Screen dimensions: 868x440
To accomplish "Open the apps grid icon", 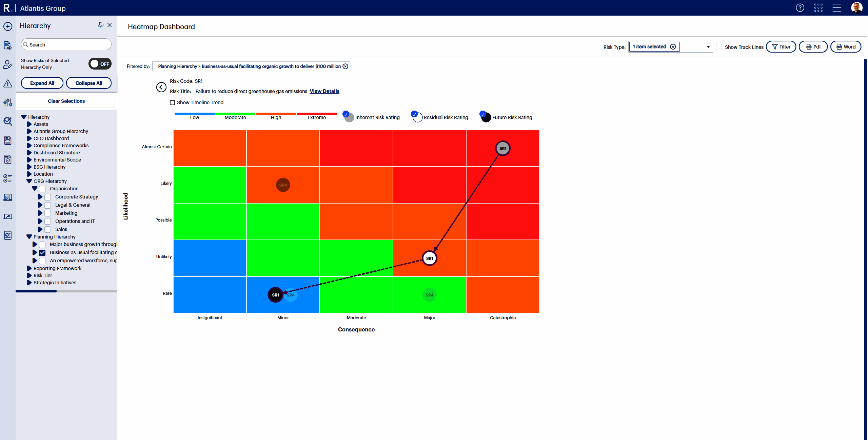I will (818, 8).
